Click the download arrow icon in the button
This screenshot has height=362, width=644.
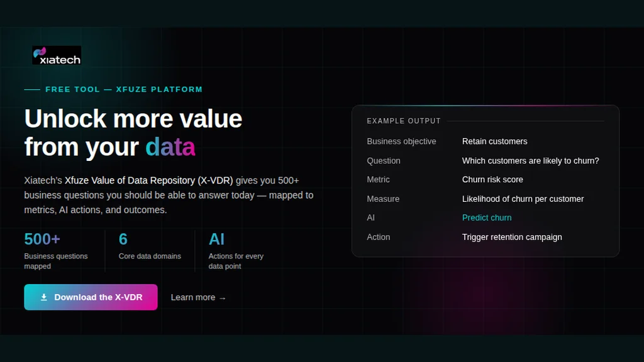(44, 297)
